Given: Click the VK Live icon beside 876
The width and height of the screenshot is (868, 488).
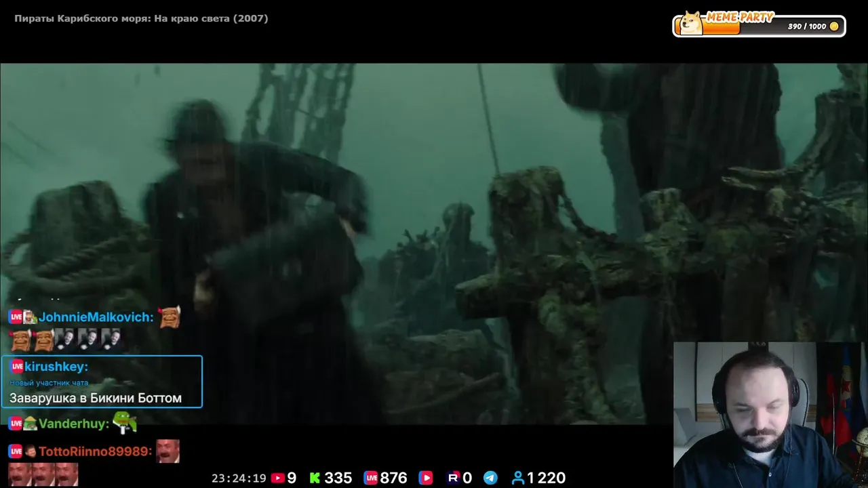Looking at the screenshot, I should click(x=370, y=478).
